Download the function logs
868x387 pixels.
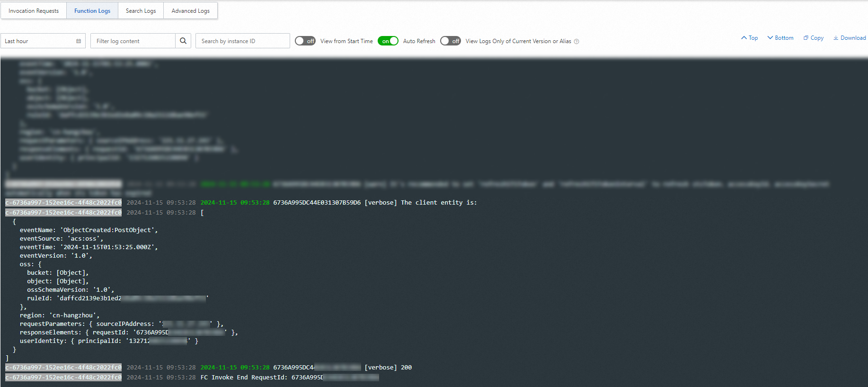(x=850, y=38)
